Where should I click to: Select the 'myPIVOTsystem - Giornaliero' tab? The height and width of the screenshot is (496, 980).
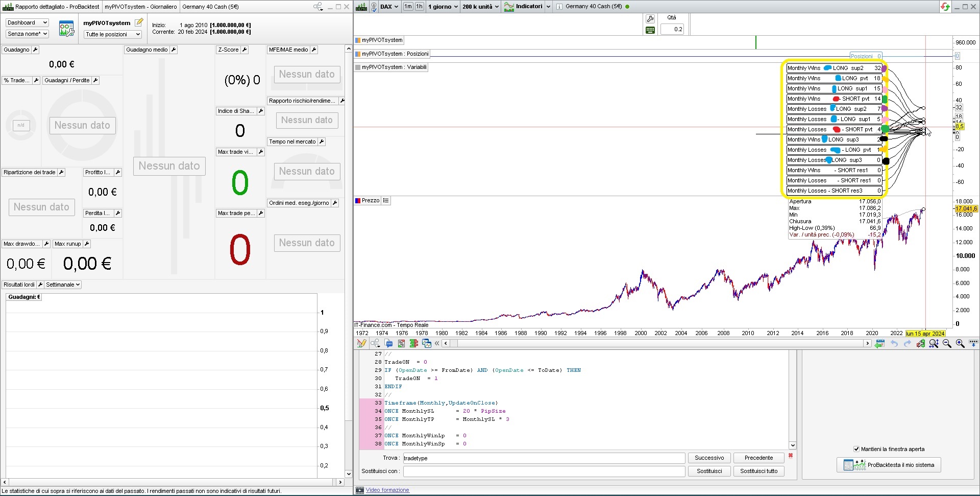(x=141, y=7)
